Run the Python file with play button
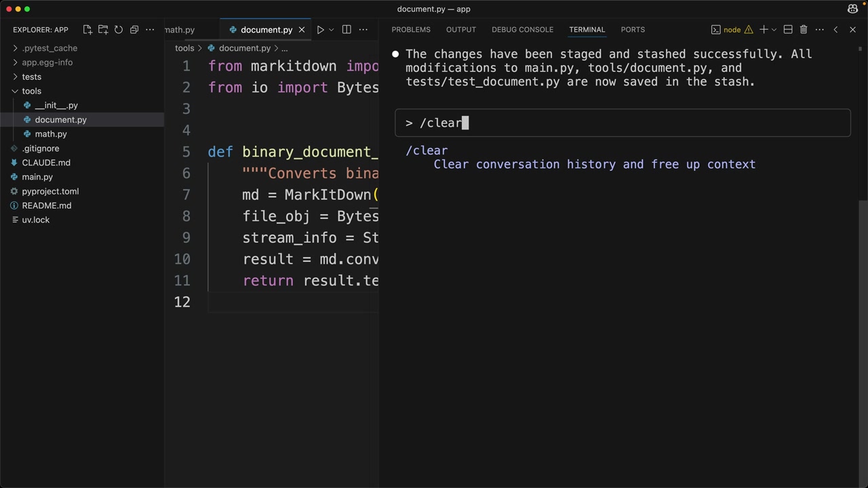Image resolution: width=868 pixels, height=488 pixels. (320, 30)
